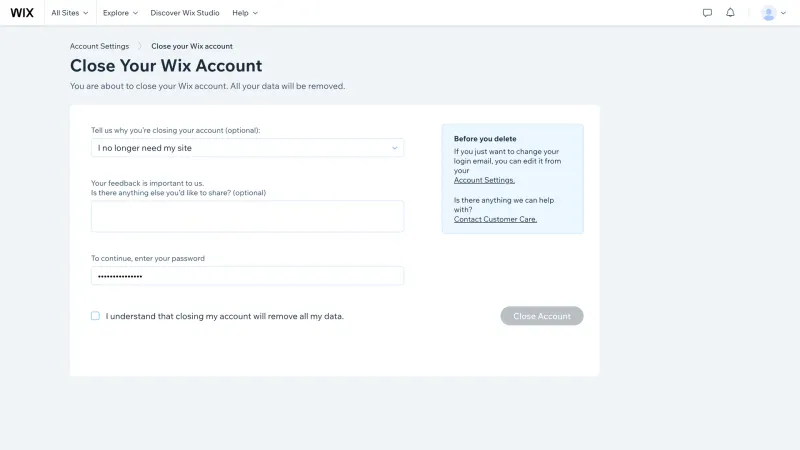The height and width of the screenshot is (450, 800).
Task: Go to Account Settings breadcrumb
Action: 99,46
